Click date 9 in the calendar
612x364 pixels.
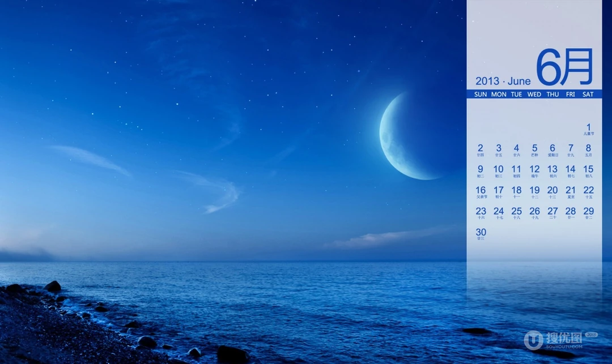481,169
